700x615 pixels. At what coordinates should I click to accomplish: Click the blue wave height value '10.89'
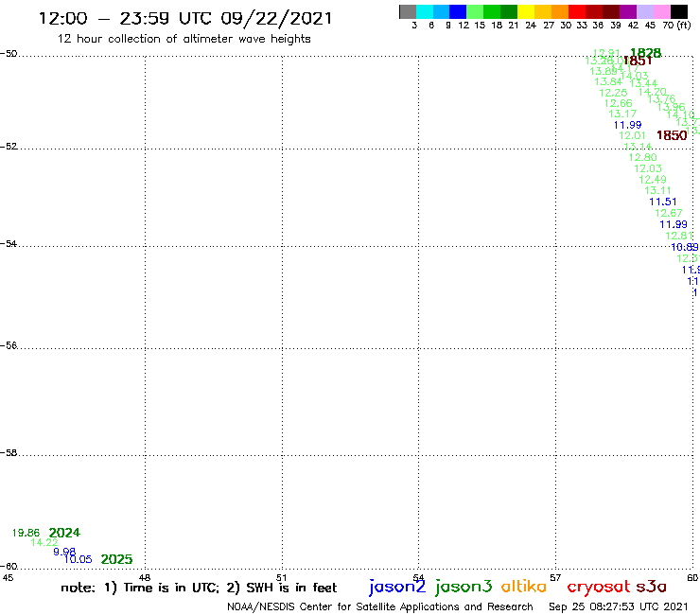684,247
